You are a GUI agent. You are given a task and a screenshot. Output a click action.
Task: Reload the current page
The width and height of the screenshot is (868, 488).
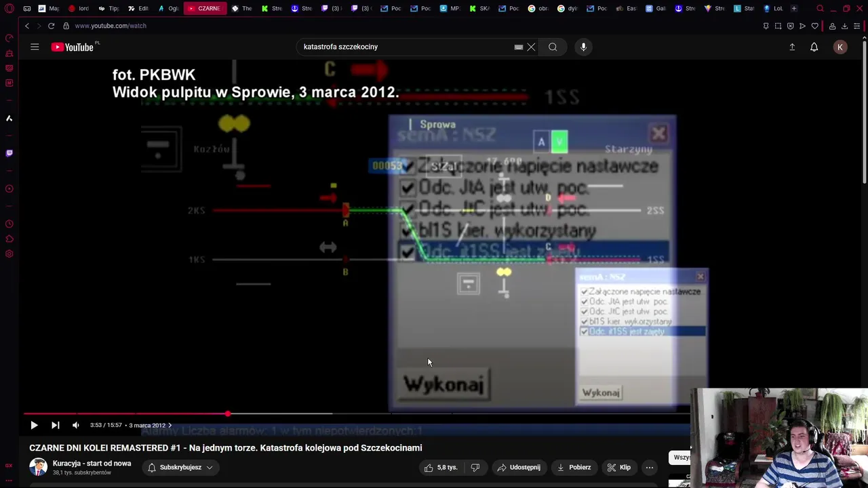[x=51, y=26]
